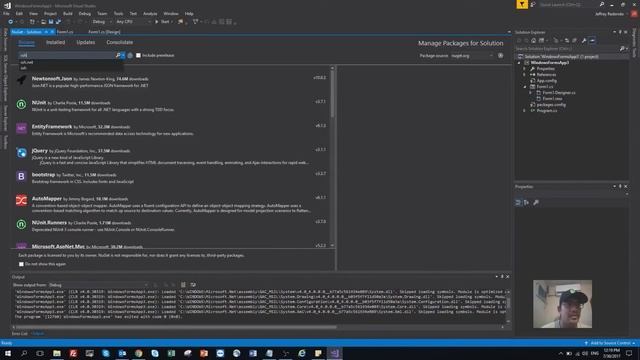Click the Newtonsoft.Json package icon

tap(21, 80)
